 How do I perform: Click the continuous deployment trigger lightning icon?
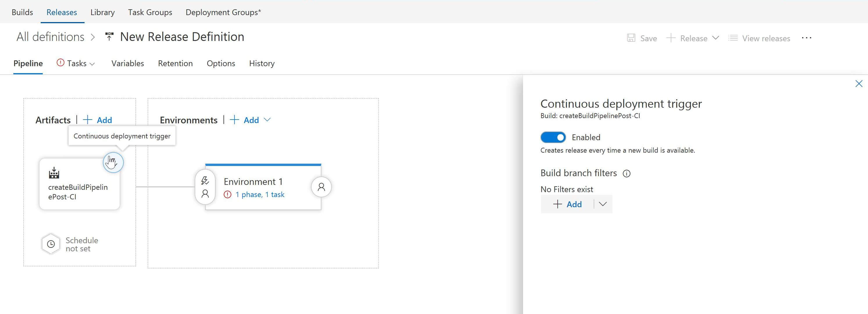coord(113,163)
